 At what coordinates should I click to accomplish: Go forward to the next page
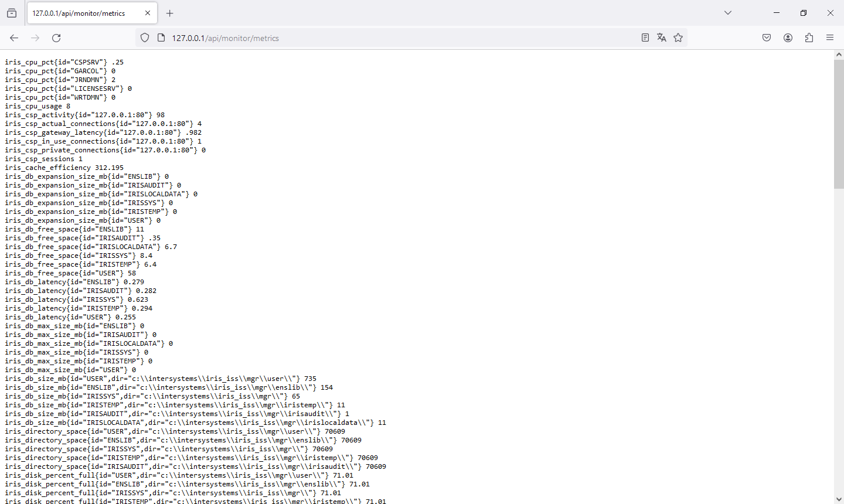tap(35, 38)
